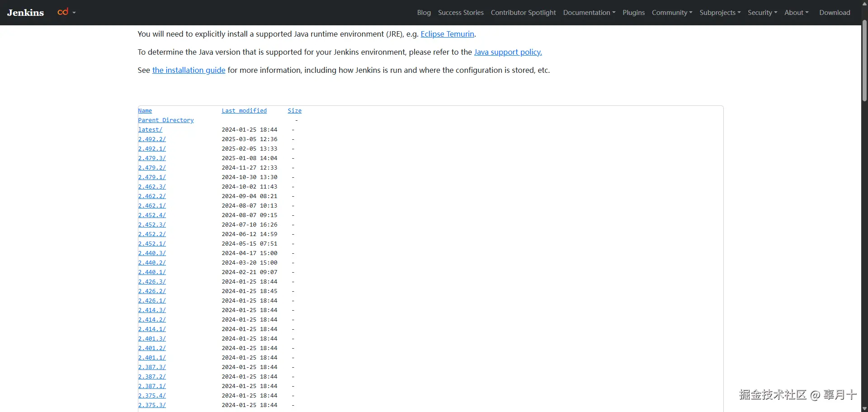Expand the Subprojects dropdown
868x412 pixels.
point(720,13)
